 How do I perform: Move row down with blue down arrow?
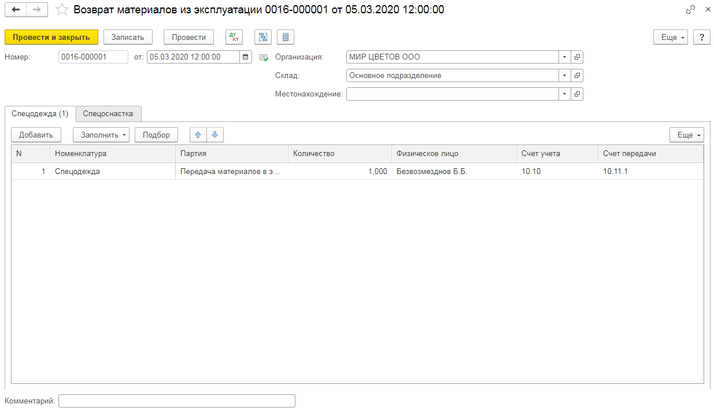pyautogui.click(x=215, y=135)
